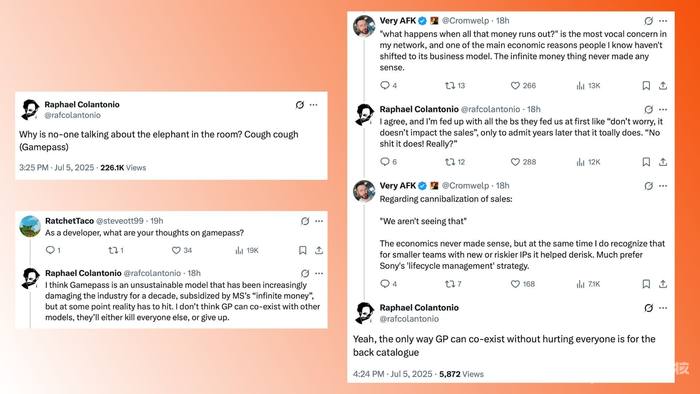Click Grok icon on elephant in the room tweet
The width and height of the screenshot is (700, 394).
300,105
